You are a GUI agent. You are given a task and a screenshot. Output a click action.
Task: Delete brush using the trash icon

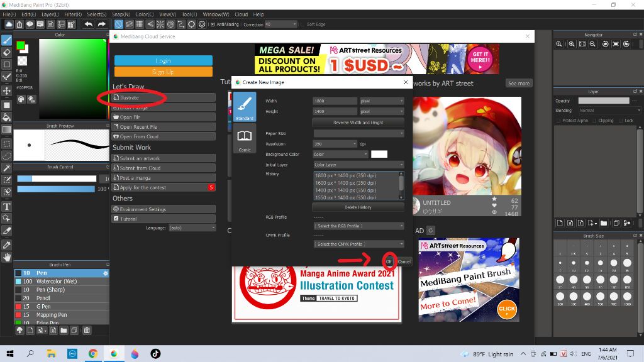pos(87,331)
